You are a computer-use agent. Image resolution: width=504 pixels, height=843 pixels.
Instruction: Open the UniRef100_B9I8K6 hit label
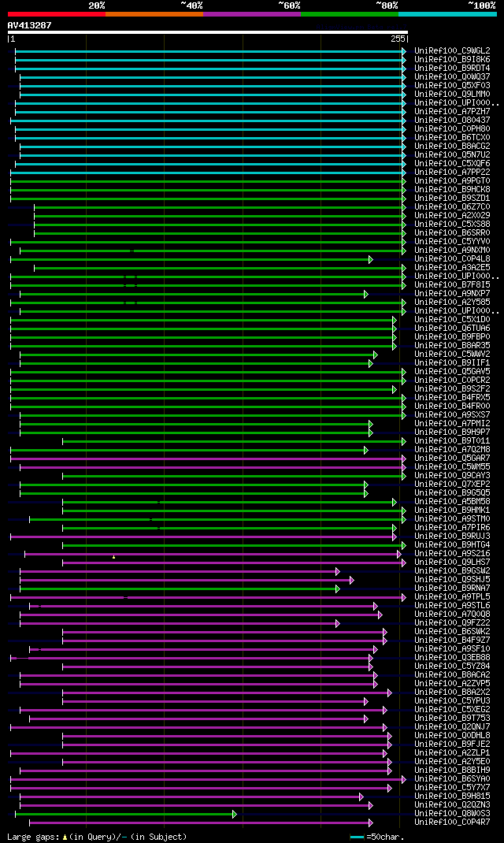[452, 60]
